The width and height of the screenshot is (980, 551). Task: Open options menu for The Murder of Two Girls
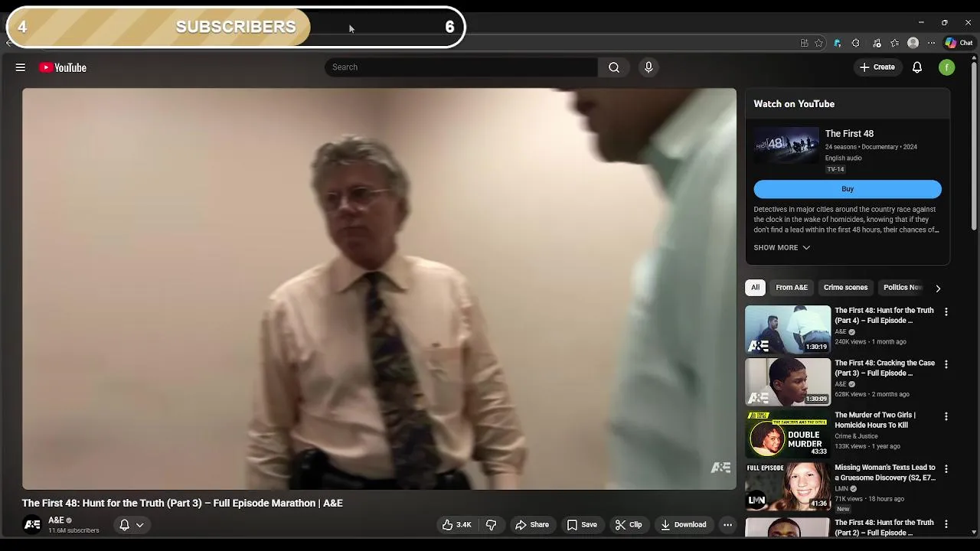click(x=946, y=416)
